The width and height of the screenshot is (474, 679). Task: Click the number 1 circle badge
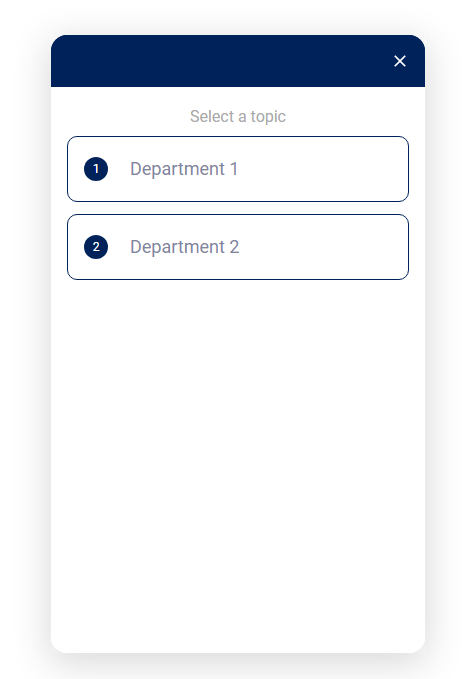96,169
